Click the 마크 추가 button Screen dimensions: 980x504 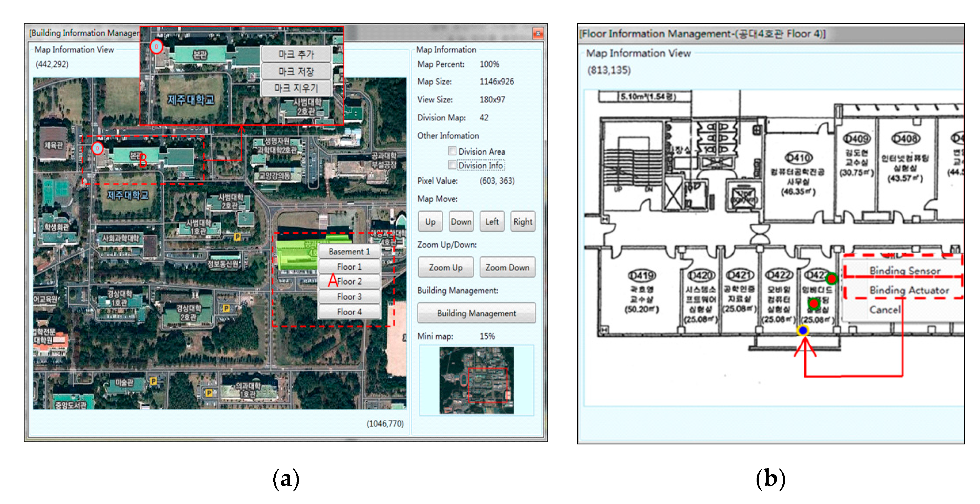tap(296, 54)
